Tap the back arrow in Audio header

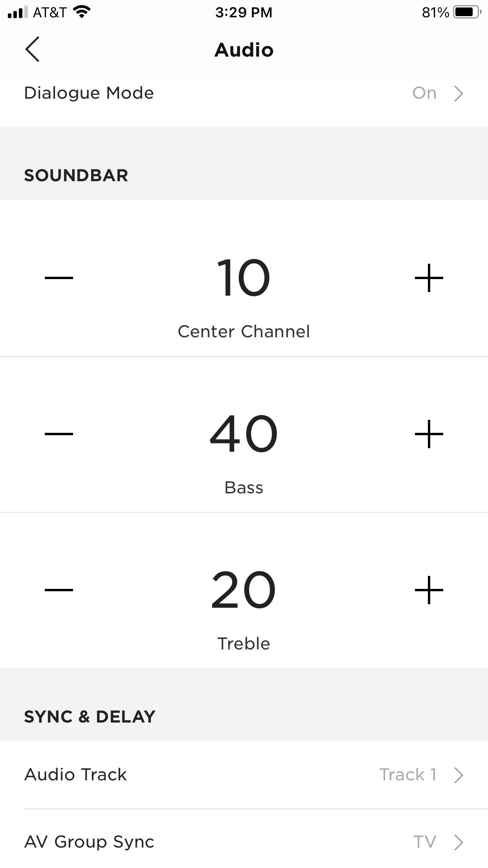tap(33, 50)
